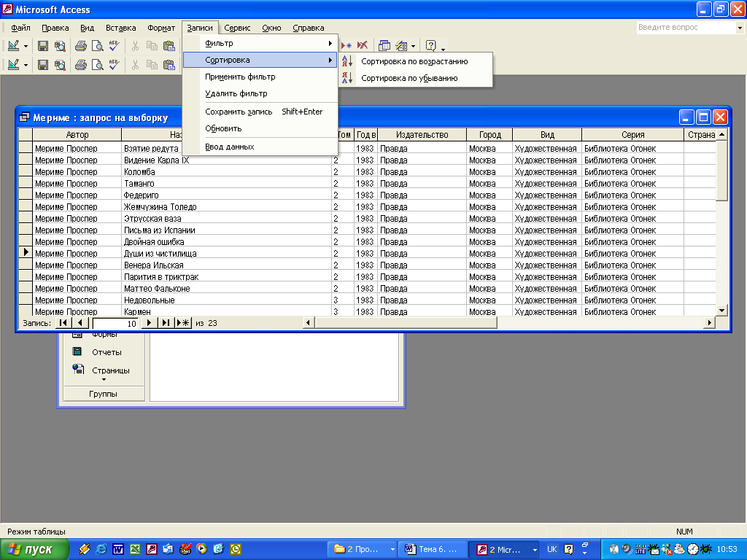The height and width of the screenshot is (560, 747).
Task: Click the Print icon in the upper toolbar row
Action: pos(81,46)
